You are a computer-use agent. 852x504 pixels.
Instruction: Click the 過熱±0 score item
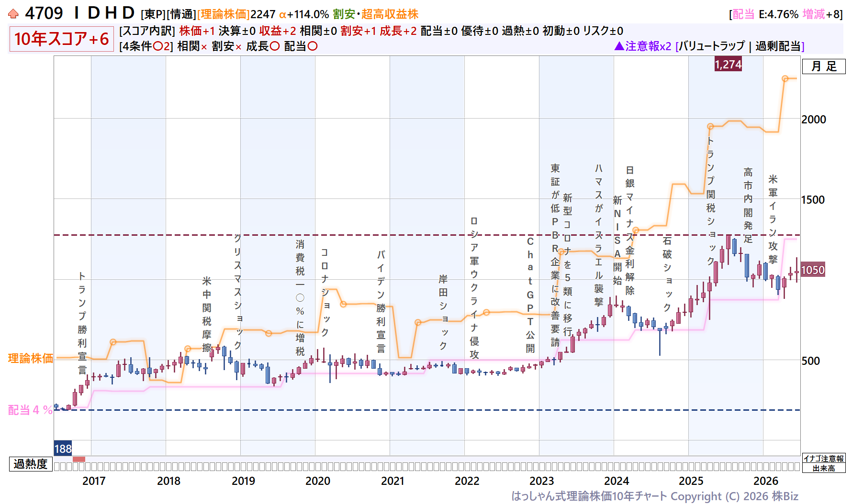tap(520, 31)
